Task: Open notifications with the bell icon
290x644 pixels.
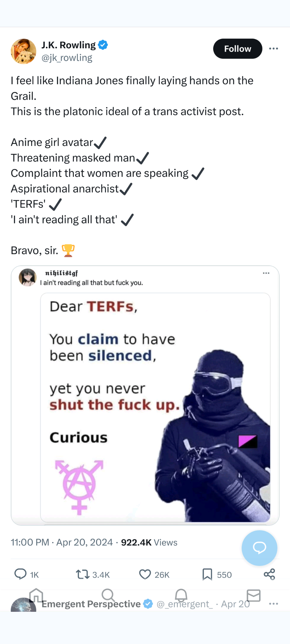Action: click(x=181, y=595)
